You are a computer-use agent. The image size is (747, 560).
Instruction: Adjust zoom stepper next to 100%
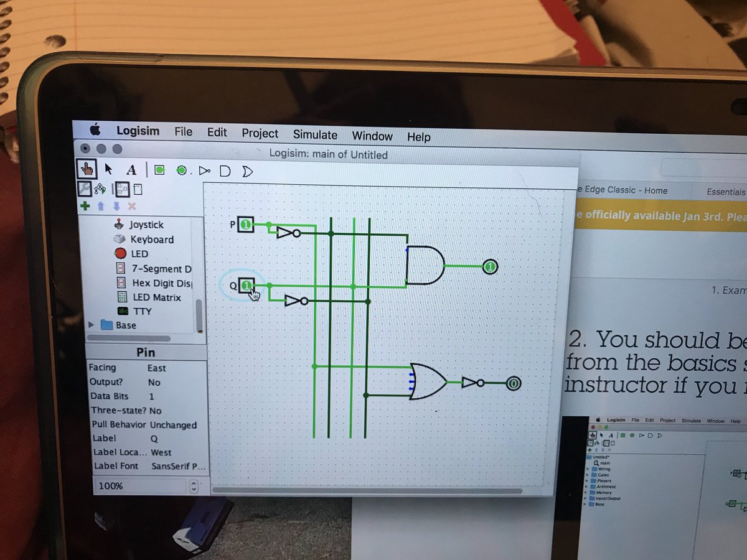tap(193, 486)
